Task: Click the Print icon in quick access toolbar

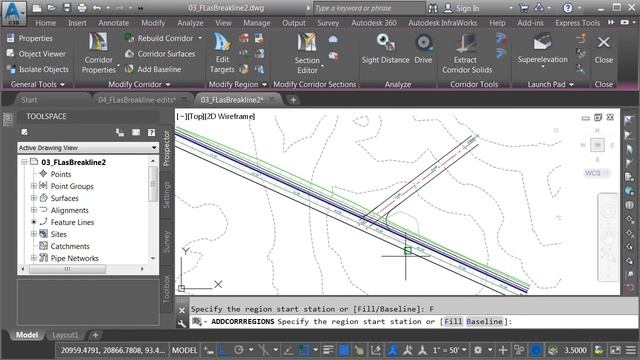Action: pyautogui.click(x=82, y=8)
